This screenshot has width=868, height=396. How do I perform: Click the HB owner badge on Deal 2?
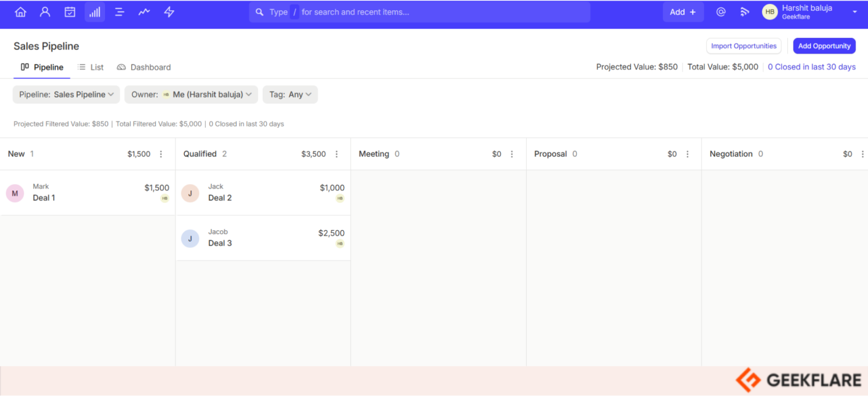(340, 198)
